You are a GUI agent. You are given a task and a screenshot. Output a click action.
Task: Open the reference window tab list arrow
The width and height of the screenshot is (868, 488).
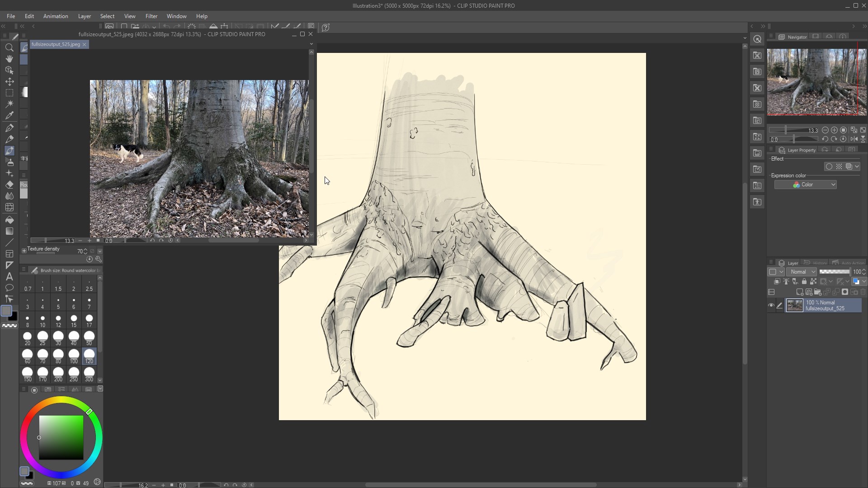(x=311, y=44)
